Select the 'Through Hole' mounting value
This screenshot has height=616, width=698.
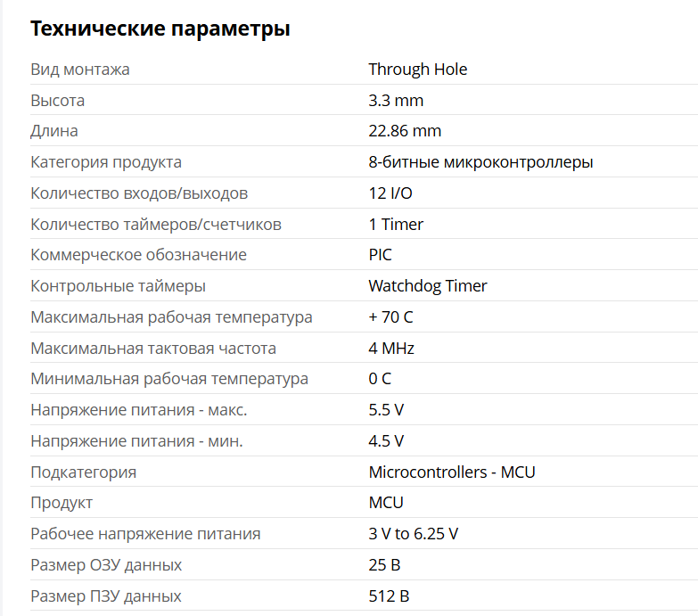pyautogui.click(x=417, y=70)
